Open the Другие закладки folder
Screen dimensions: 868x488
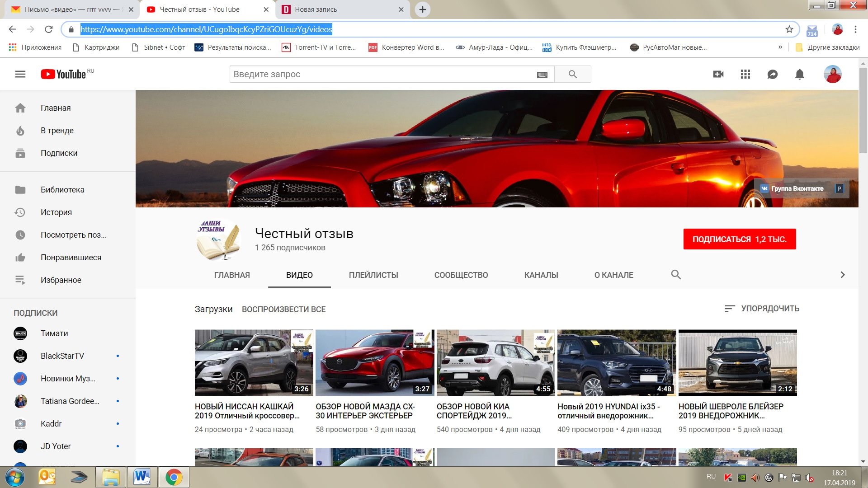pyautogui.click(x=827, y=47)
